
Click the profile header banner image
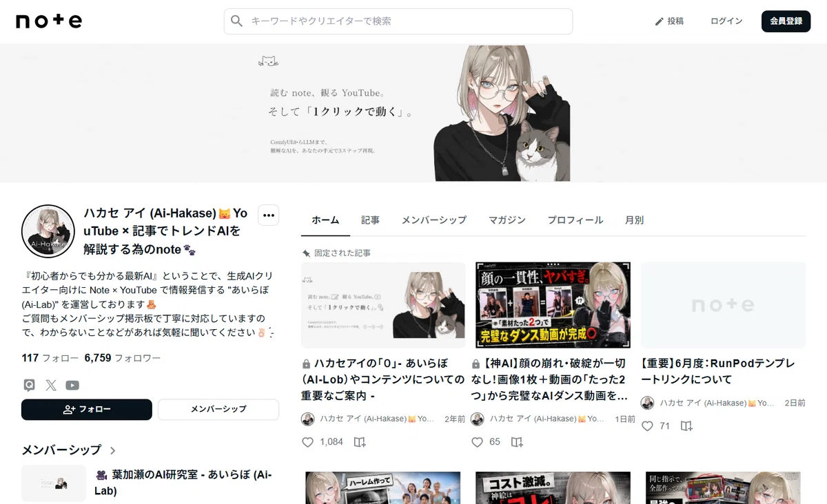[413, 113]
